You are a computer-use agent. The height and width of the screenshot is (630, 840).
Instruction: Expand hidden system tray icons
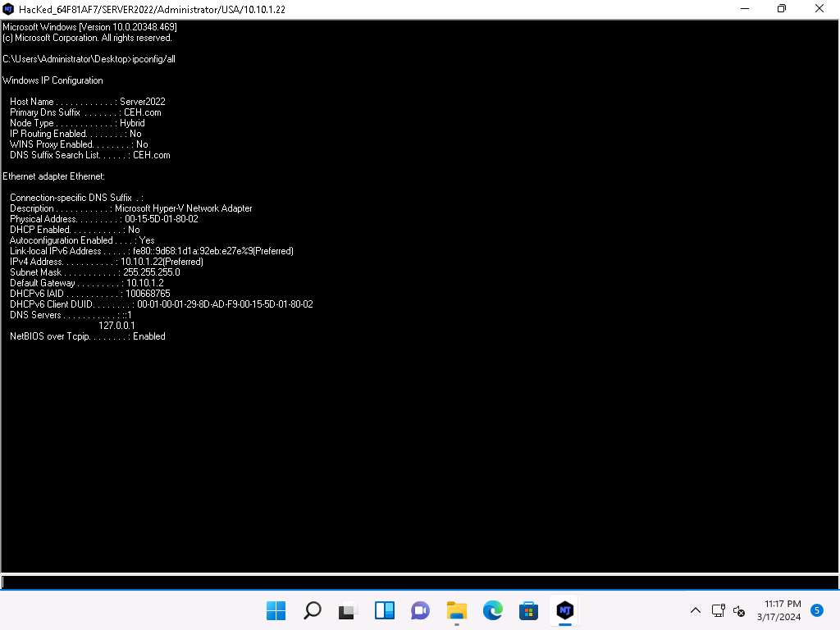click(696, 610)
